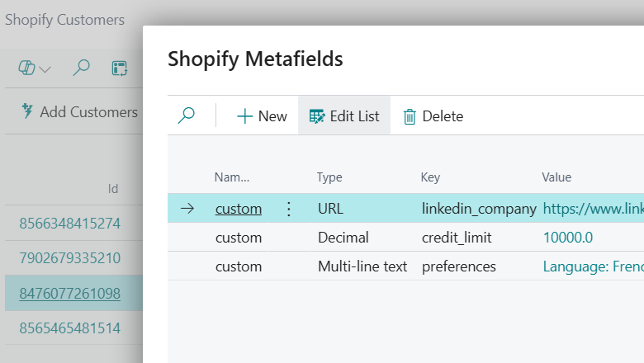The image size is (644, 363).
Task: Click Add Customers action
Action: click(80, 111)
